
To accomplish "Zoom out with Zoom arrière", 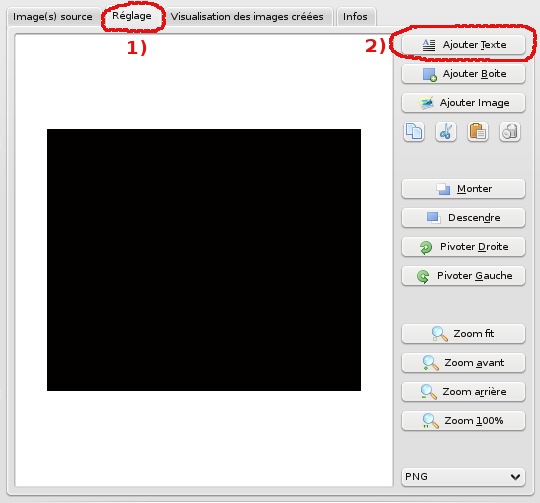I will click(463, 391).
